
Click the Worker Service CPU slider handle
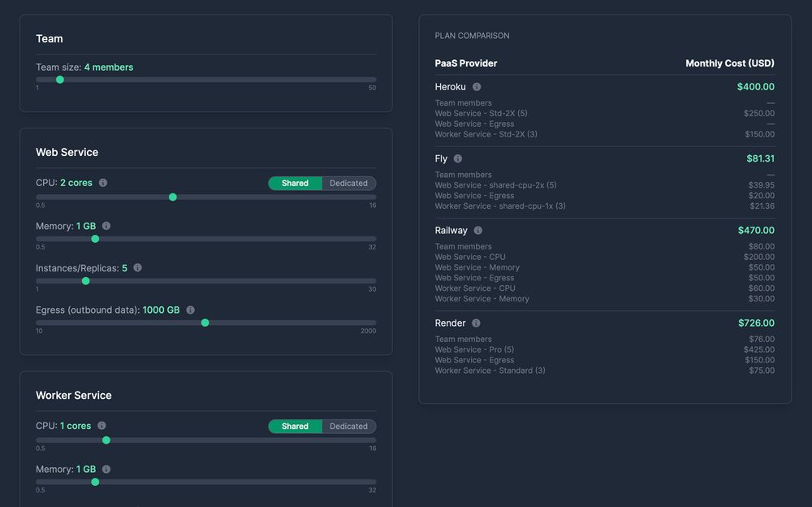point(106,440)
